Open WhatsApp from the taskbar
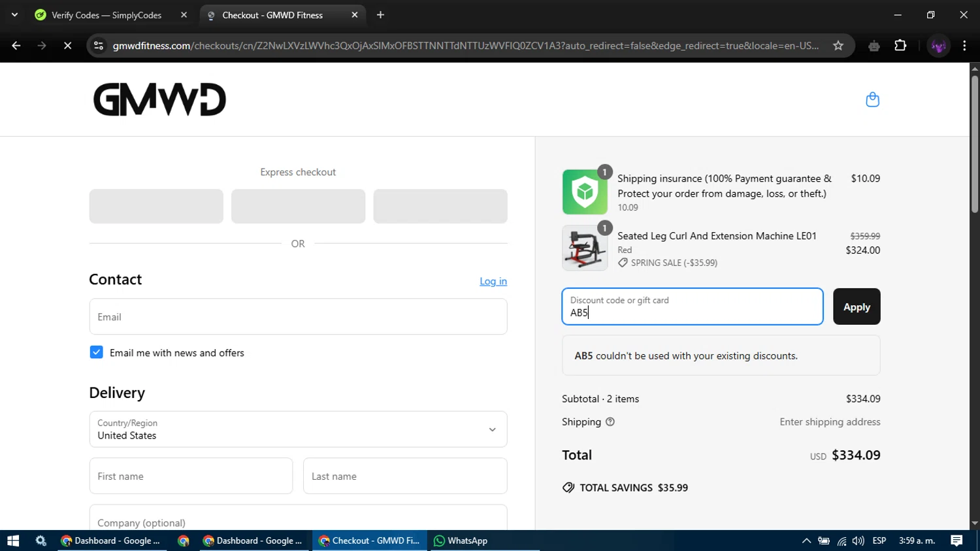Screen dimensions: 980x551 461,541
